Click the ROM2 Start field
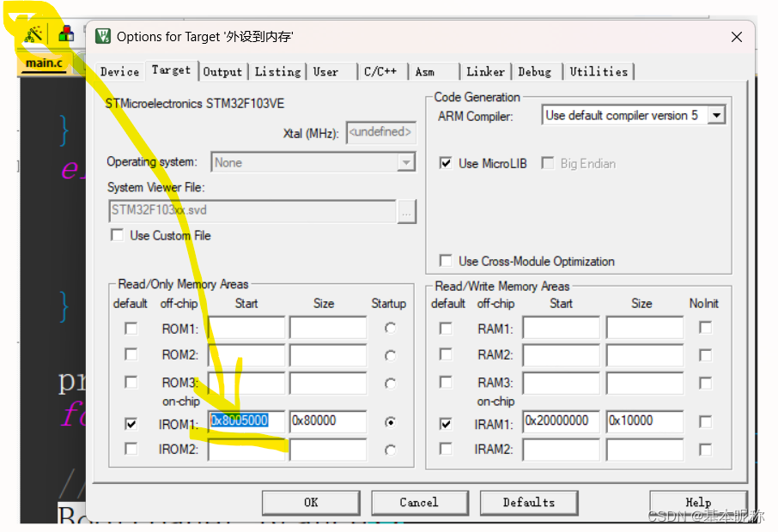The width and height of the screenshot is (778, 532). (x=246, y=355)
